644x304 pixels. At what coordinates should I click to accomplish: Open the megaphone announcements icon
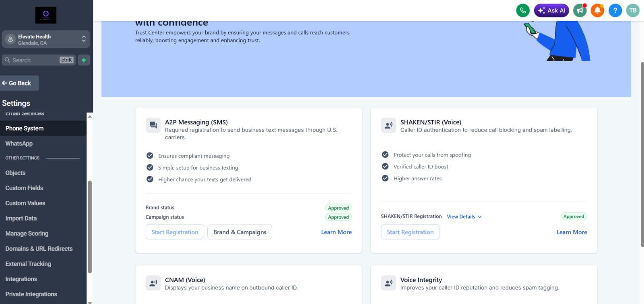pyautogui.click(x=580, y=10)
